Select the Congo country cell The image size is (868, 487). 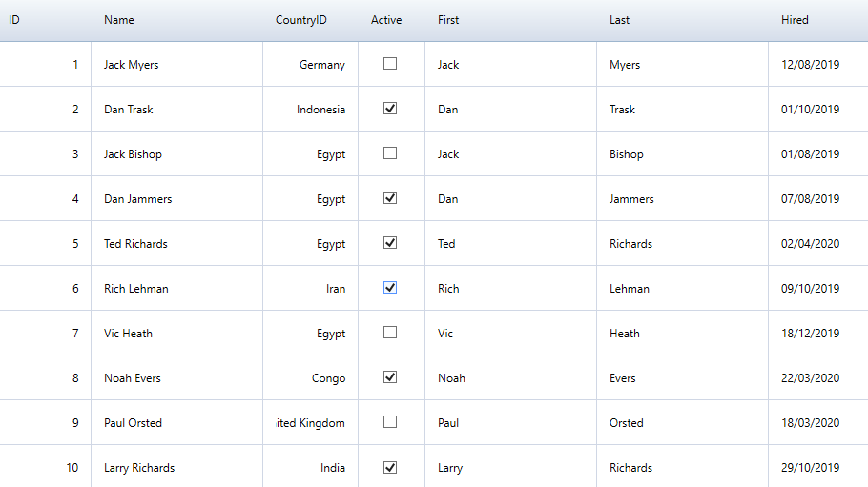[x=328, y=378]
